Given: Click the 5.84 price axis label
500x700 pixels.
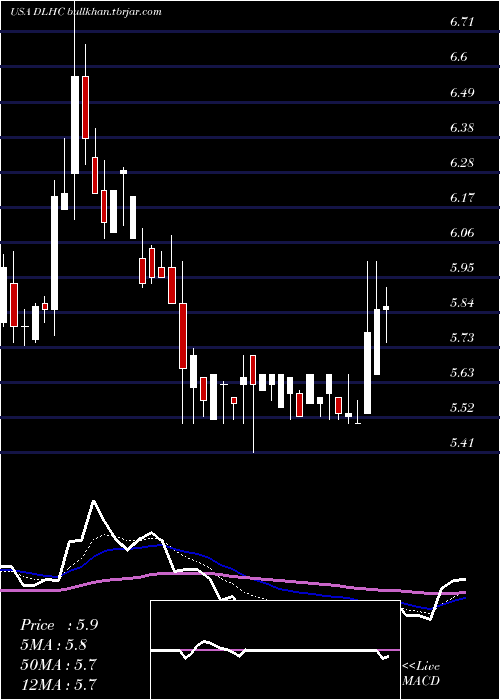Looking at the screenshot, I should tap(462, 303).
